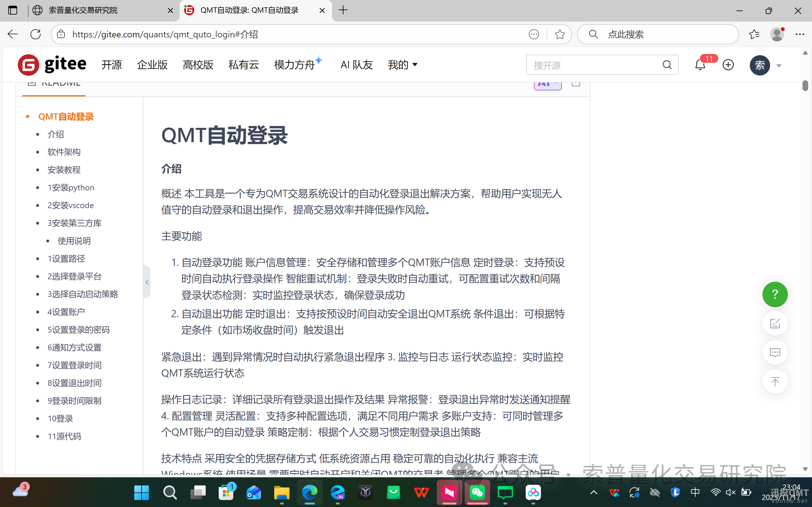Click the Gitee logo icon
The image size is (812, 507).
29,65
